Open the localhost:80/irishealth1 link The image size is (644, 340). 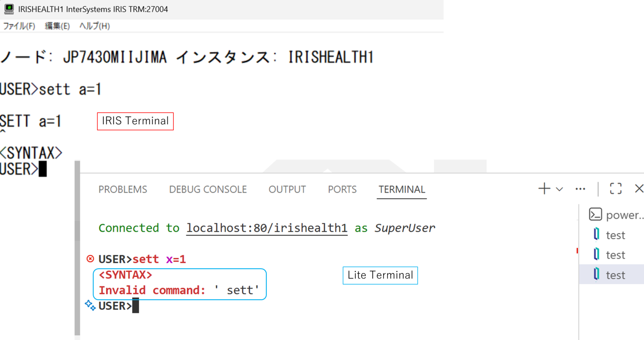point(266,228)
